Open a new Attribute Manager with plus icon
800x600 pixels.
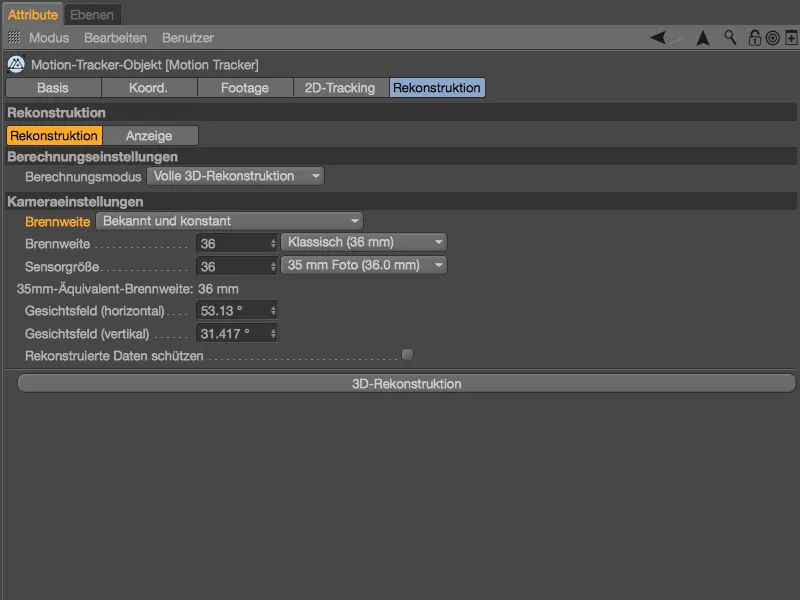point(791,38)
